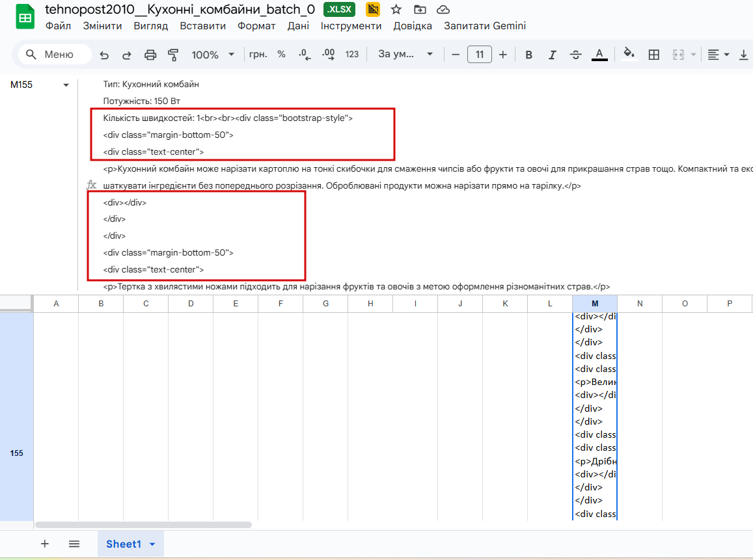Expand merge cells options arrow
This screenshot has width=753, height=560.
[x=693, y=55]
